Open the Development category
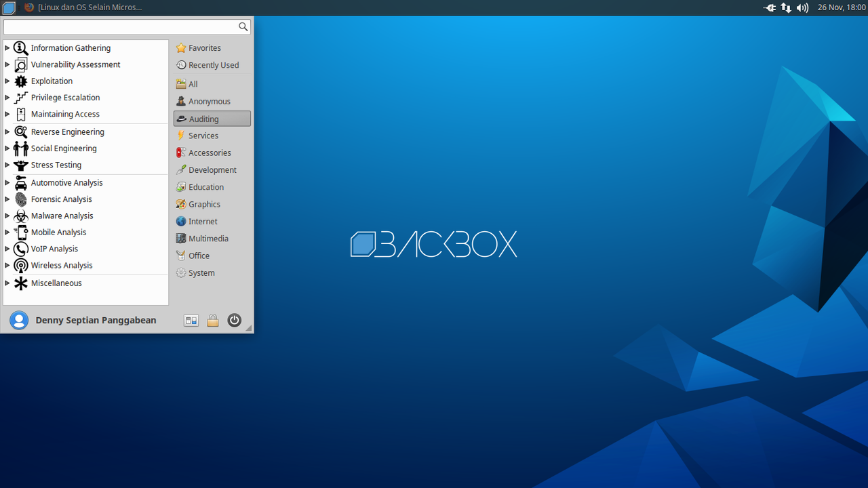The image size is (868, 488). click(212, 170)
